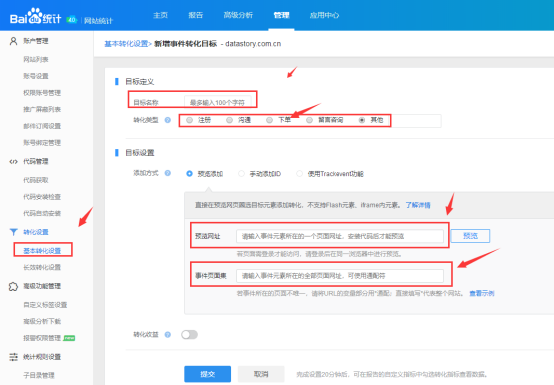Open the 管理 tab
Screen dimensions: 554x385
(281, 15)
